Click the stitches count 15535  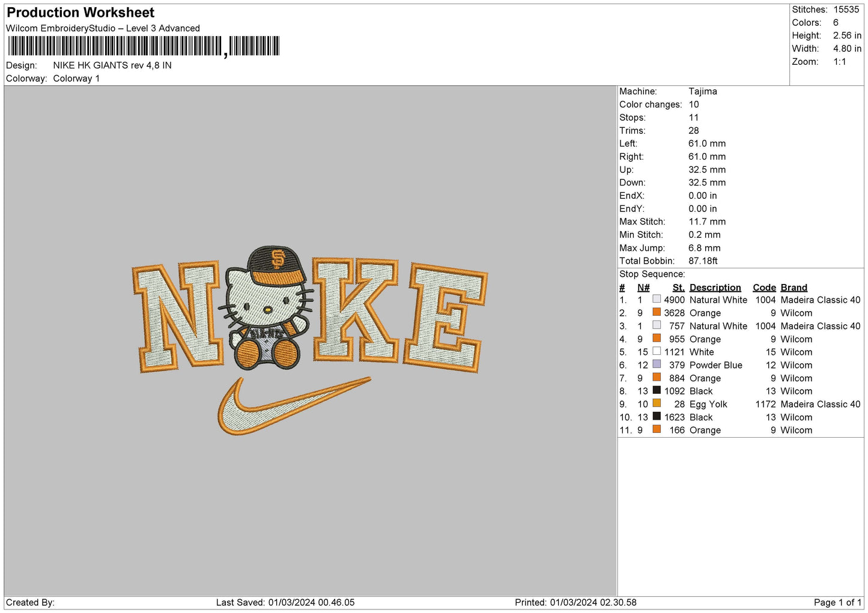846,10
